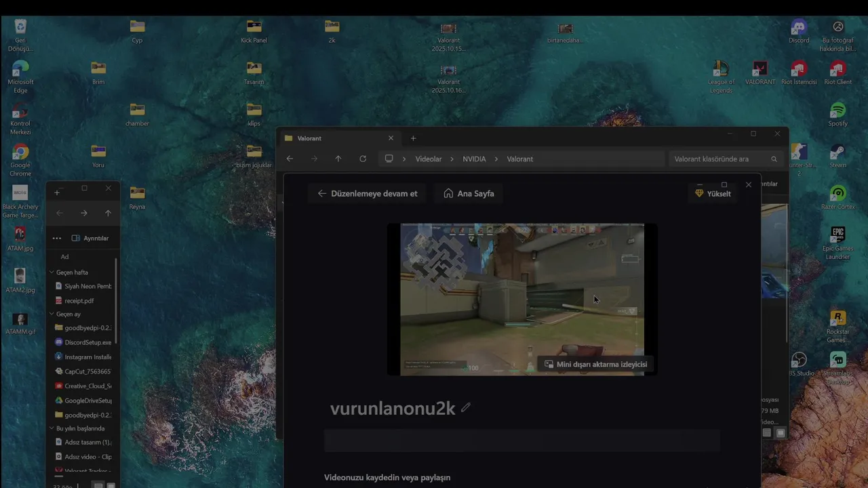This screenshot has height=488, width=868.
Task: Open the Kontrol Merkezi desktop shortcut
Action: (20, 119)
